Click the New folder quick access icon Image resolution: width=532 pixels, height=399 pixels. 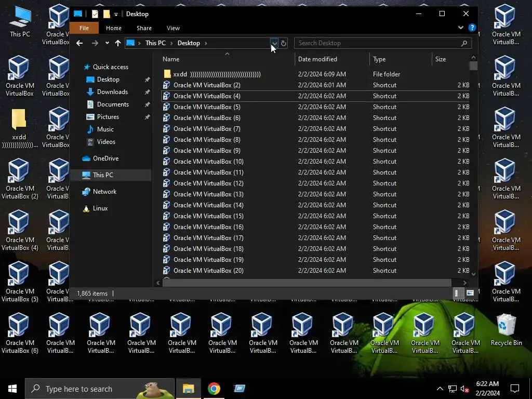(x=107, y=14)
